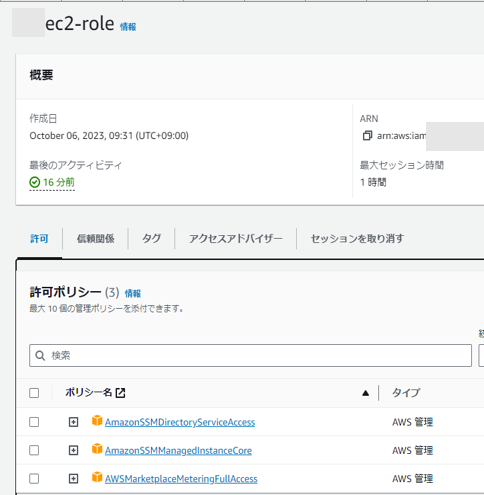
Task: Switch to the 信頼関係 tab
Action: point(96,239)
